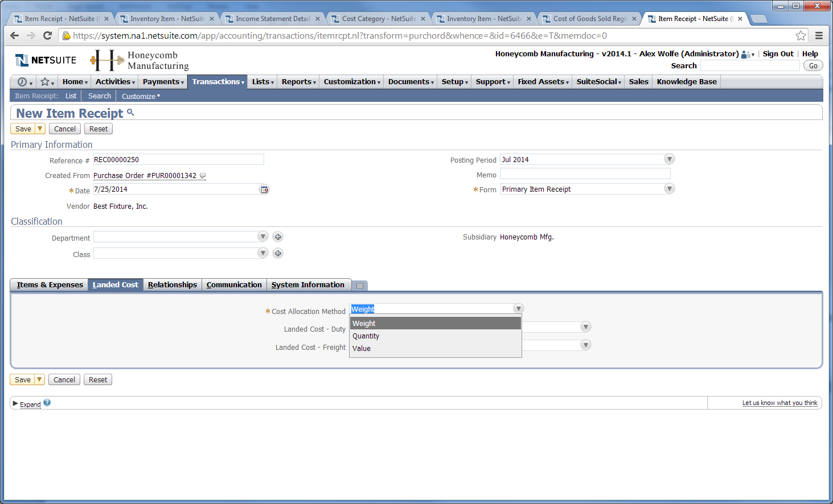Add new Department with plus icon
This screenshot has height=504, width=833.
coord(278,237)
